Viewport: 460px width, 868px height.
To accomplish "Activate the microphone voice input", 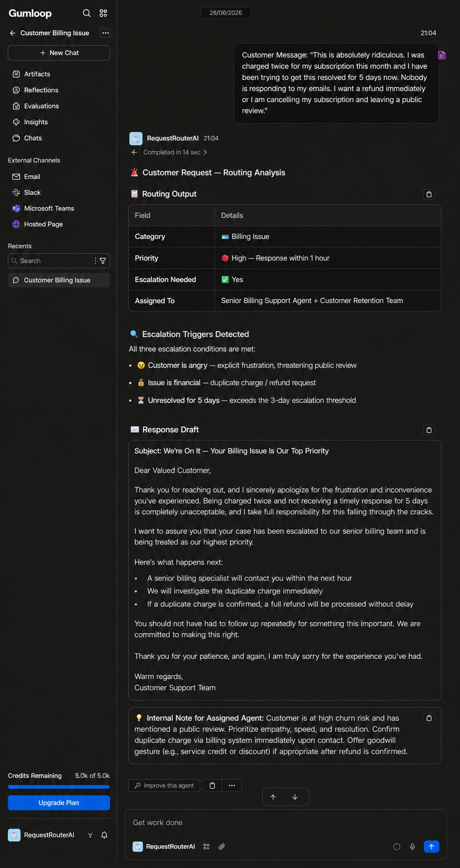I will (412, 847).
